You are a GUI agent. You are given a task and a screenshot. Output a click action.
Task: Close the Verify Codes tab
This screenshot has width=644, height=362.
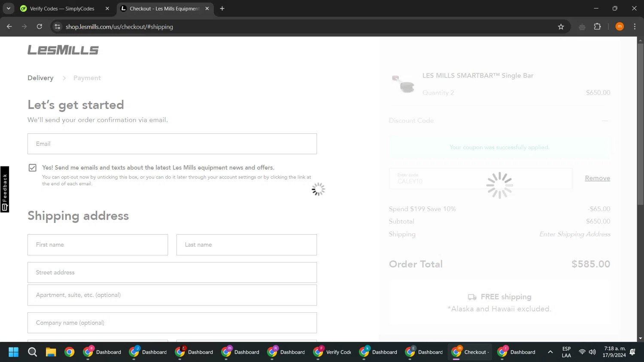[x=107, y=9]
